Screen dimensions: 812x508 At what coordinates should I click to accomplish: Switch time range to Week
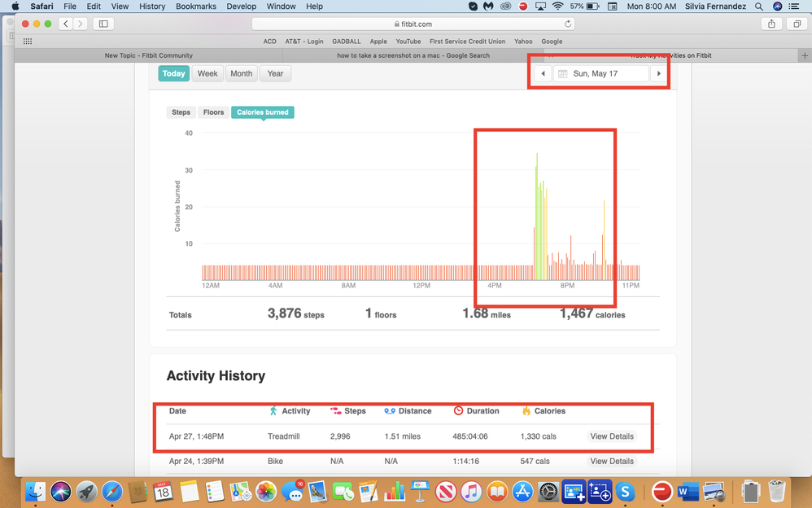[x=207, y=73]
